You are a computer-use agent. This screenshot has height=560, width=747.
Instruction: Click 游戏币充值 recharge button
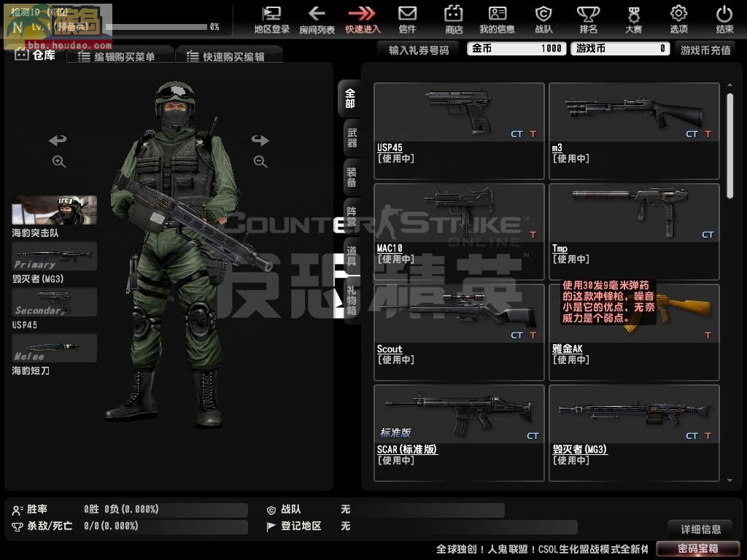[705, 50]
